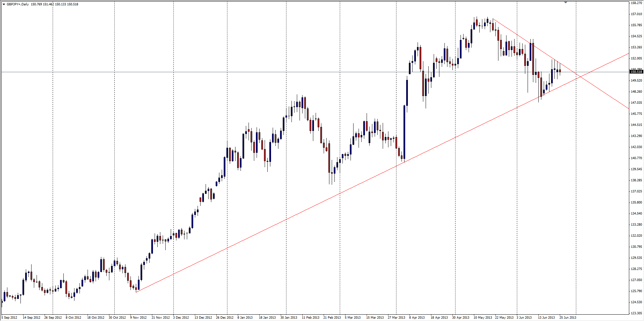This screenshot has height=321, width=644.
Task: Click the 8 Jan 2013 date label
Action: click(245, 318)
